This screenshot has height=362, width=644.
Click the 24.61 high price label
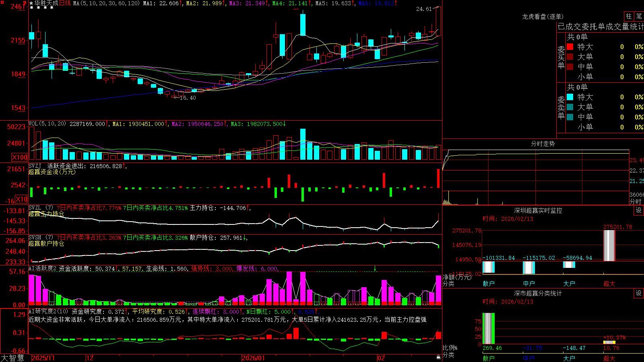(424, 9)
